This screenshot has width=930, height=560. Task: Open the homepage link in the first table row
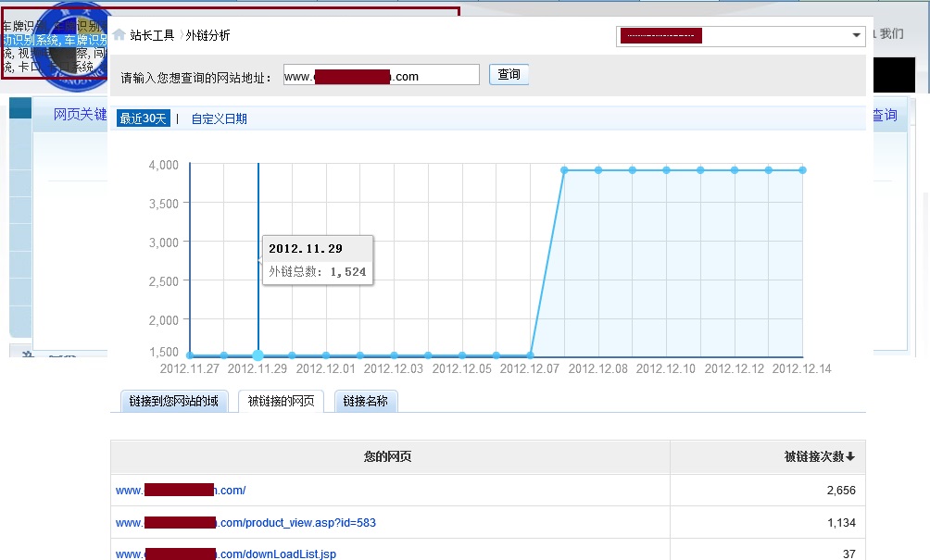coord(181,491)
